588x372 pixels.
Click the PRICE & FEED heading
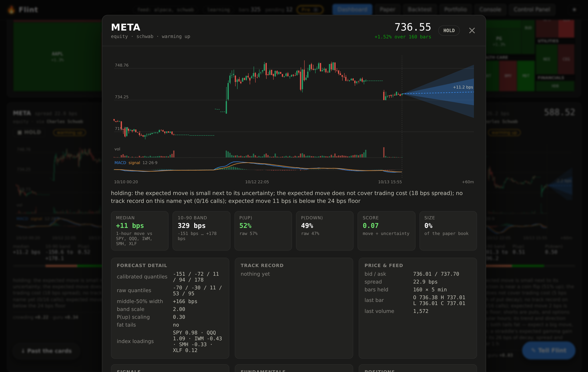384,265
